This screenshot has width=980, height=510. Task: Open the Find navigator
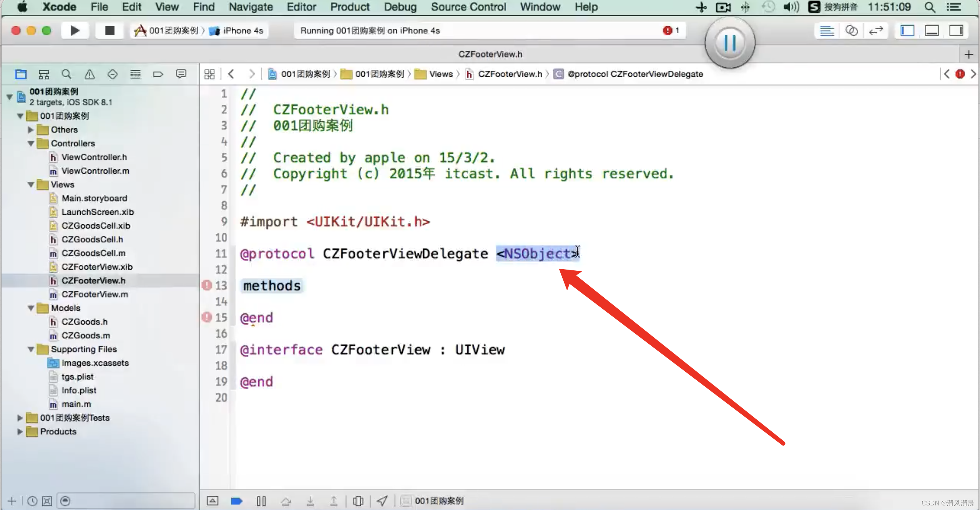[66, 74]
